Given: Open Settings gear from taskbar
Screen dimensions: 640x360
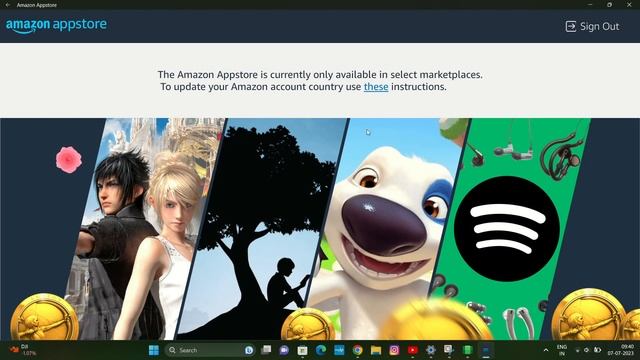Looking at the screenshot, I should point(431,350).
